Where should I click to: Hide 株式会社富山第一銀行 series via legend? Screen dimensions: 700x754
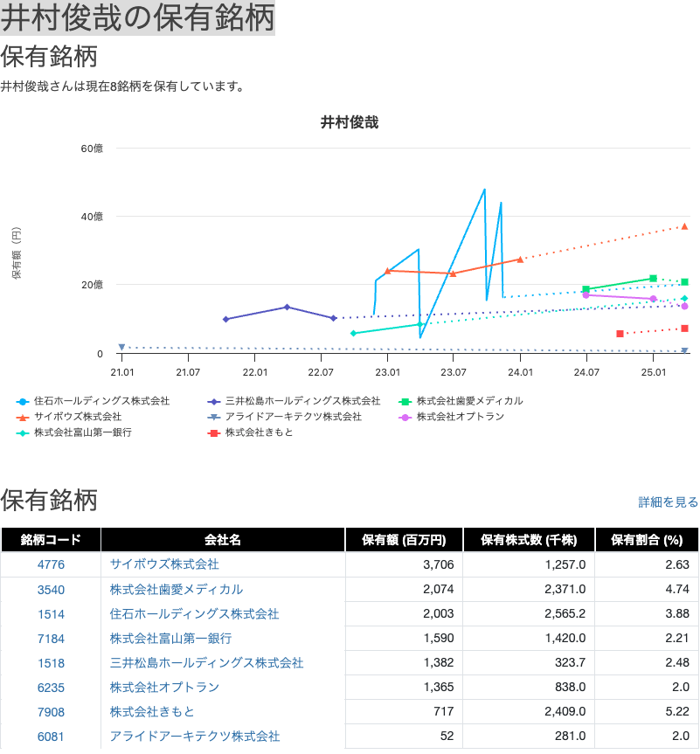74,432
